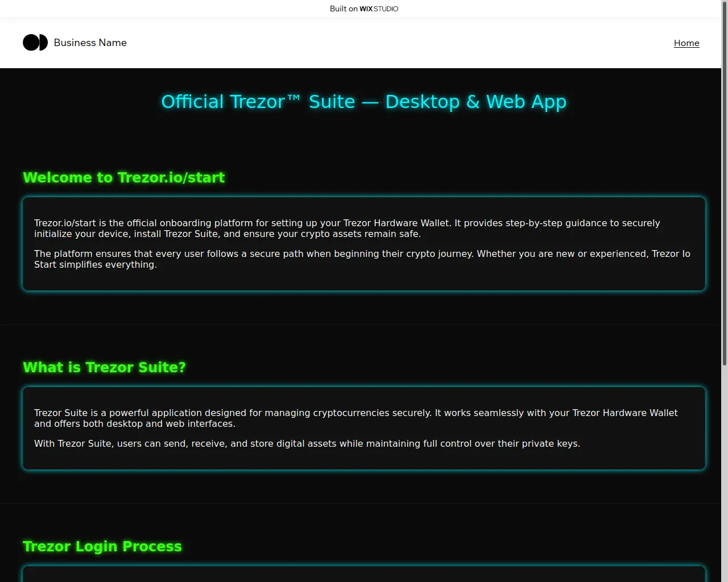Click paragraph starting 'Trezor Suite is a powerful application'

click(356, 418)
